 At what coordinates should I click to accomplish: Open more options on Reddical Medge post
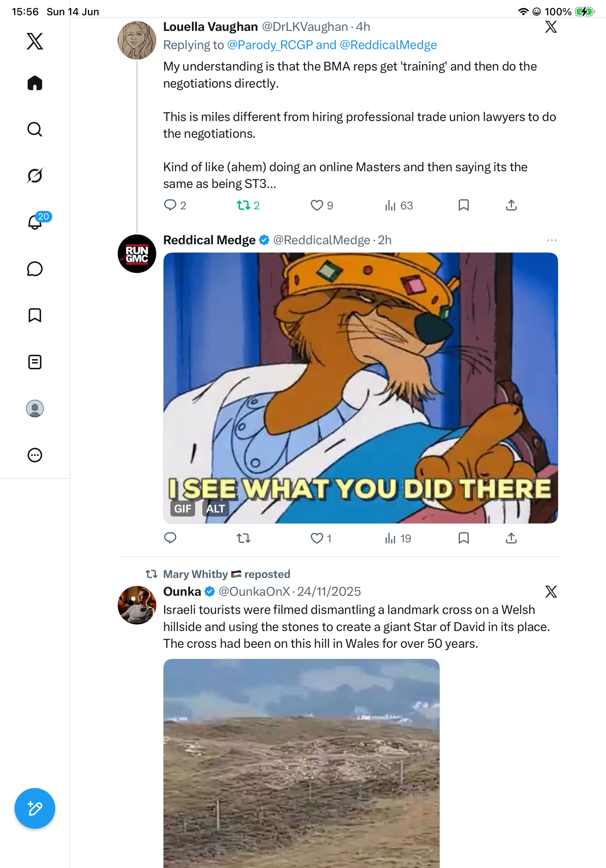552,240
